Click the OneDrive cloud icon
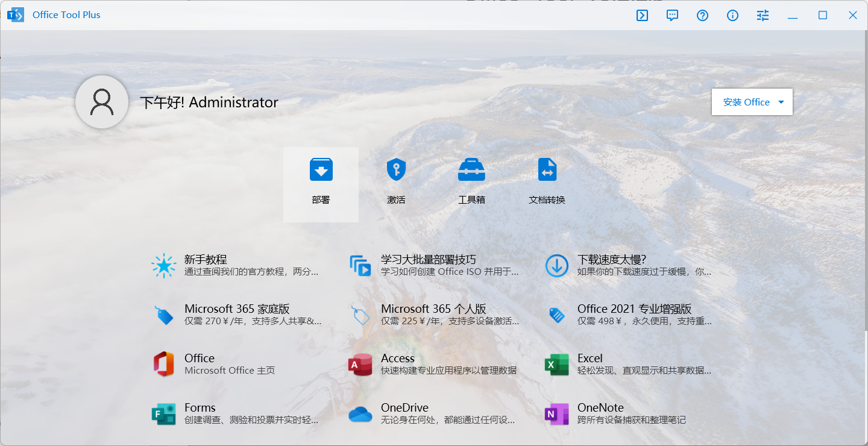 (x=360, y=414)
